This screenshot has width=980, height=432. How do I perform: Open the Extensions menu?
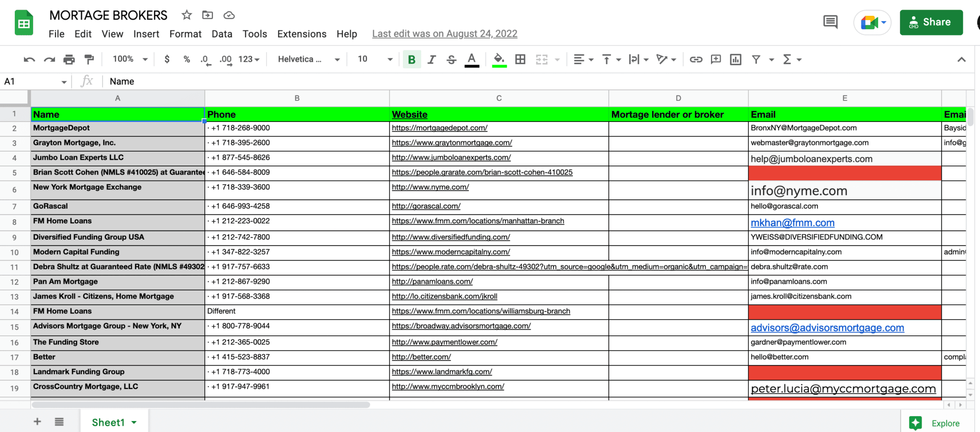302,34
